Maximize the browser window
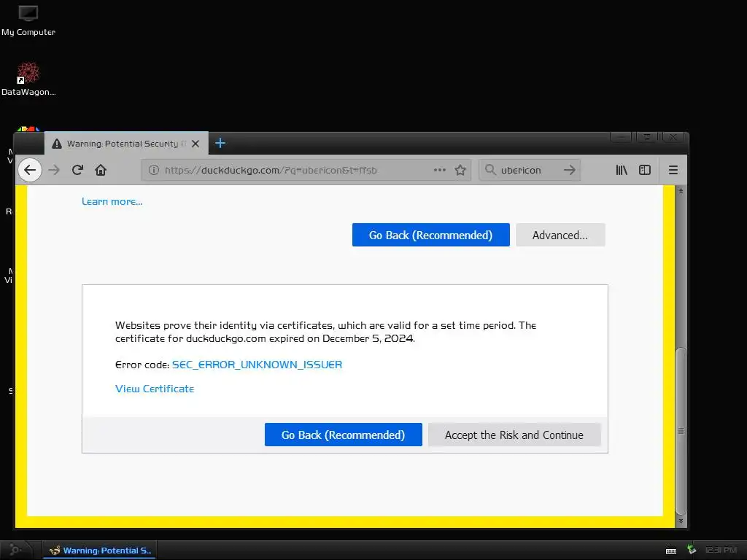This screenshot has height=560, width=747. 647,137
